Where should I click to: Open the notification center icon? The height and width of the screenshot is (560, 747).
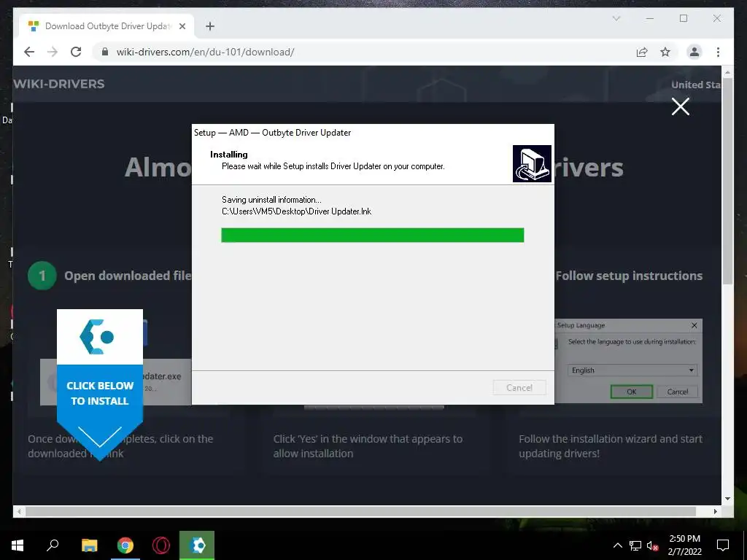click(723, 545)
